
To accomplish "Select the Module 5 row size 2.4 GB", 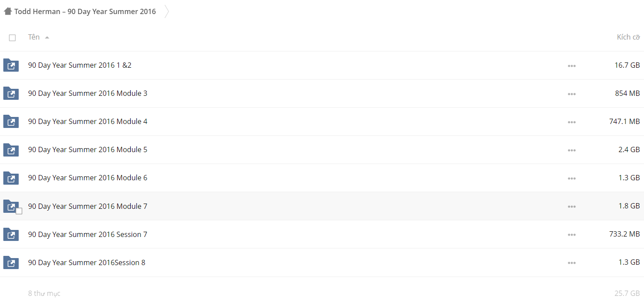I will (629, 149).
